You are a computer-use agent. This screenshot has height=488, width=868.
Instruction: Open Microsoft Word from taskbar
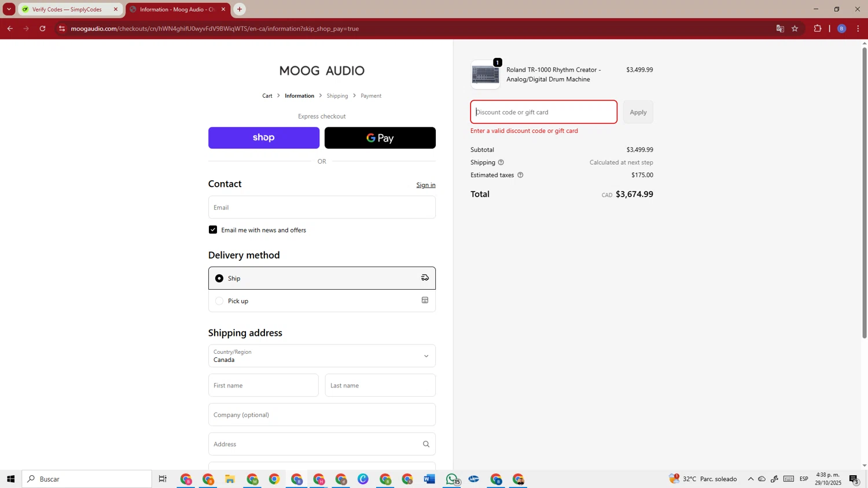click(429, 479)
